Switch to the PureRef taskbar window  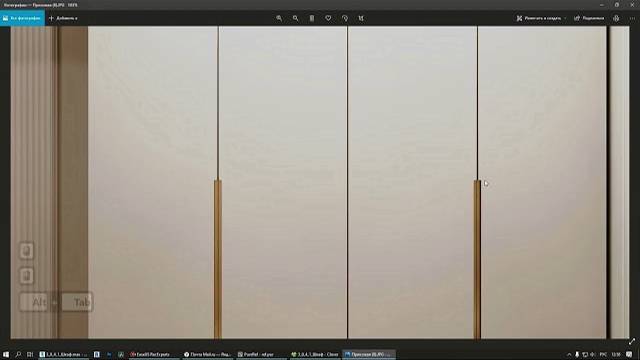261,355
